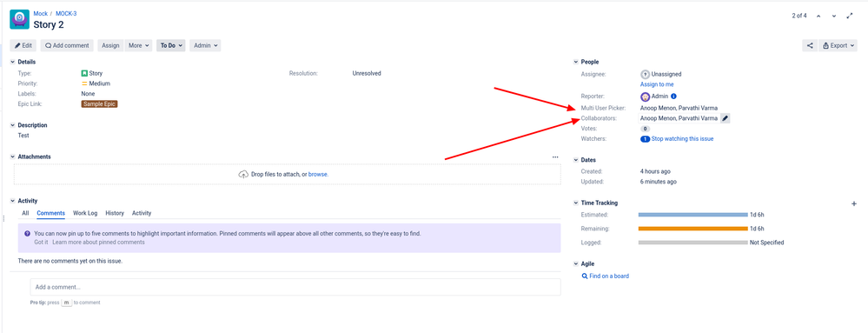Click the Mock breadcrumb link
The height and width of the screenshot is (333, 868).
coord(41,13)
